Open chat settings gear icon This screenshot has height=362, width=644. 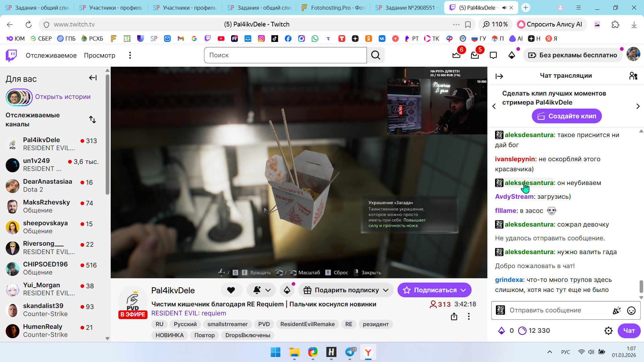tap(608, 331)
